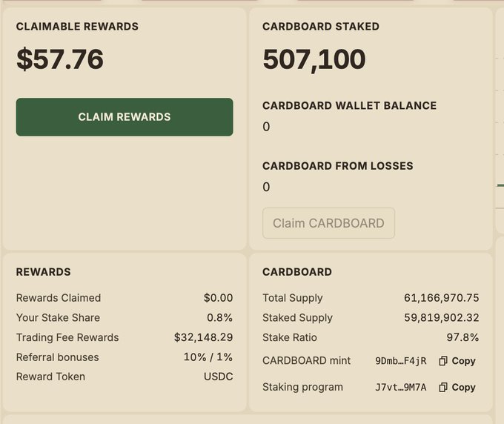
Task: Click the USDC reward token value
Action: (218, 377)
